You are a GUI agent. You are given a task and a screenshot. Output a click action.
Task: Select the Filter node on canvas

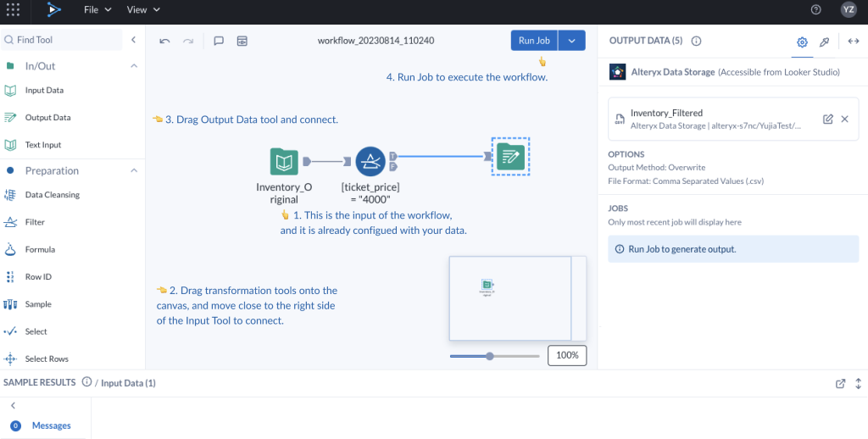tap(370, 161)
